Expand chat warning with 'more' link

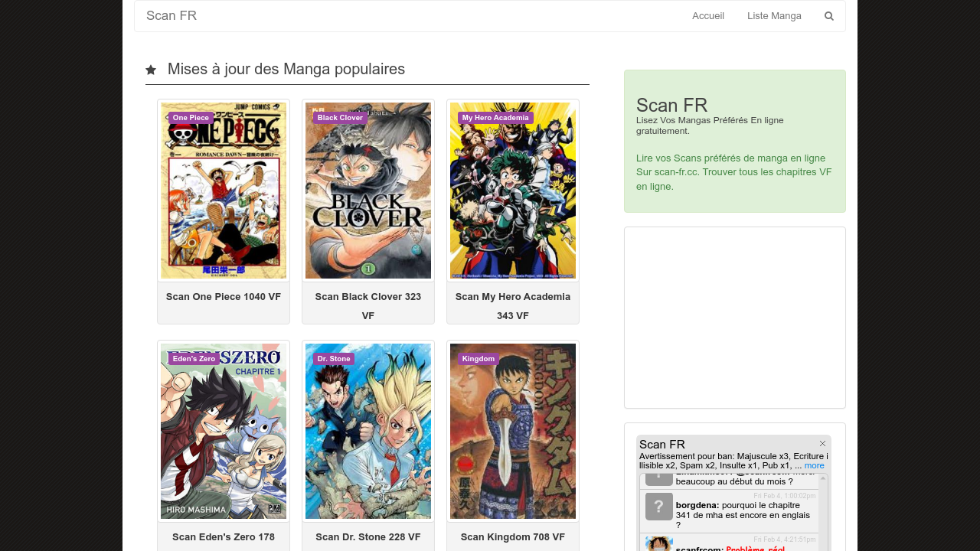pyautogui.click(x=815, y=465)
